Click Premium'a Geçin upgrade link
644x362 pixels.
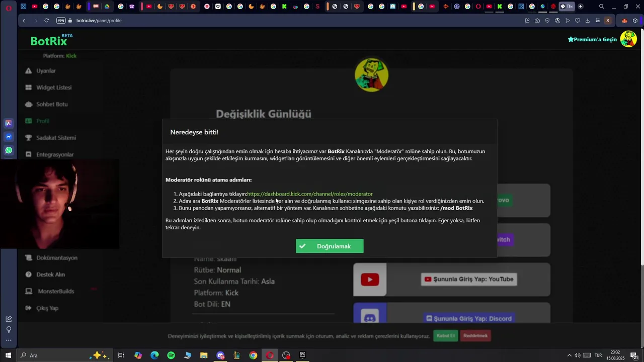tap(592, 39)
